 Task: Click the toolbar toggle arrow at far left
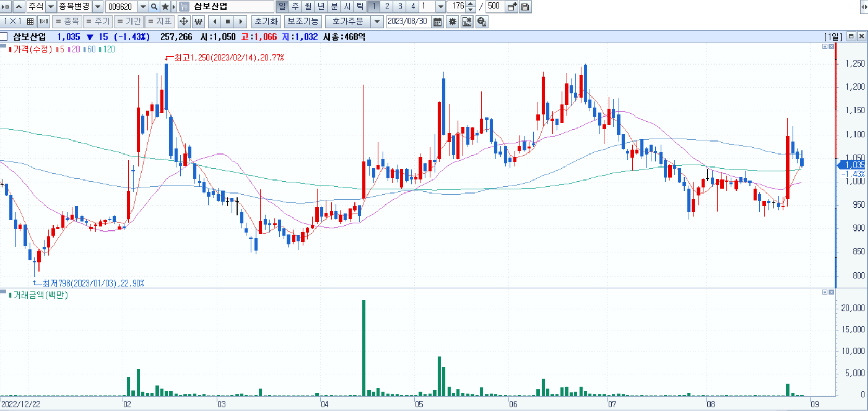pyautogui.click(x=6, y=7)
